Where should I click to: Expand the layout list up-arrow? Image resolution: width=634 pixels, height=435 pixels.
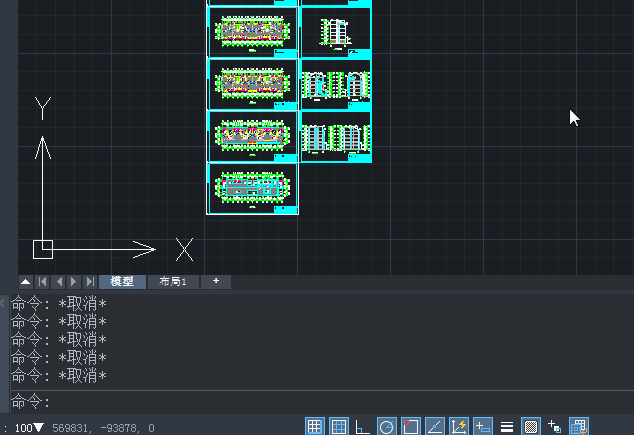pos(25,282)
